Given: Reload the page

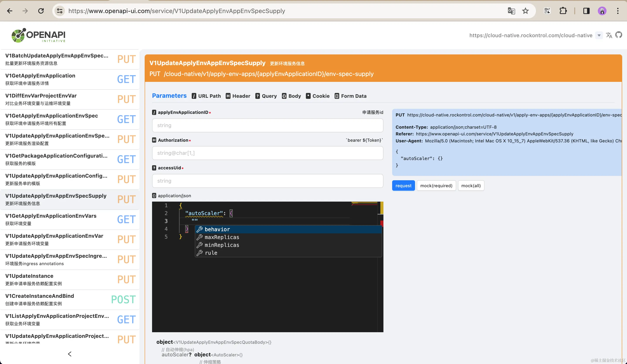Looking at the screenshot, I should [x=41, y=11].
